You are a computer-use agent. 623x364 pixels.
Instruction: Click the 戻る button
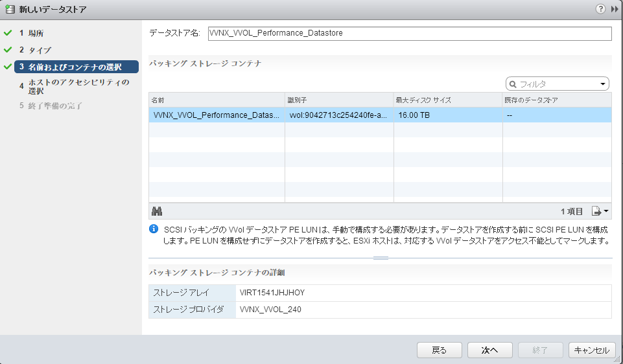point(439,350)
